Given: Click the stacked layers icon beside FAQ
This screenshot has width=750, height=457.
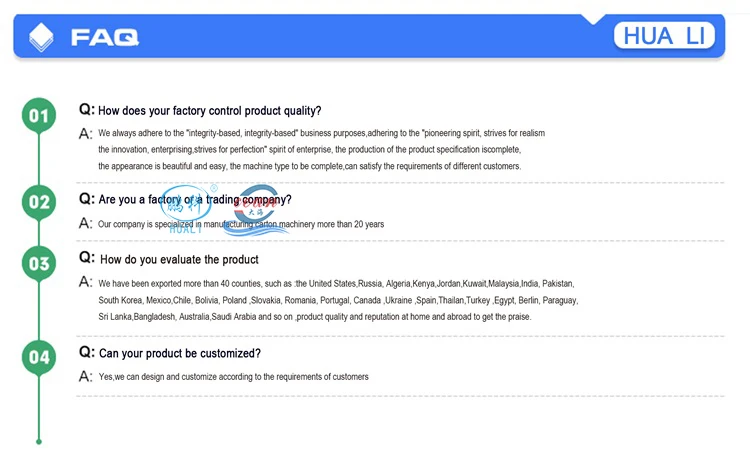Looking at the screenshot, I should point(42,37).
